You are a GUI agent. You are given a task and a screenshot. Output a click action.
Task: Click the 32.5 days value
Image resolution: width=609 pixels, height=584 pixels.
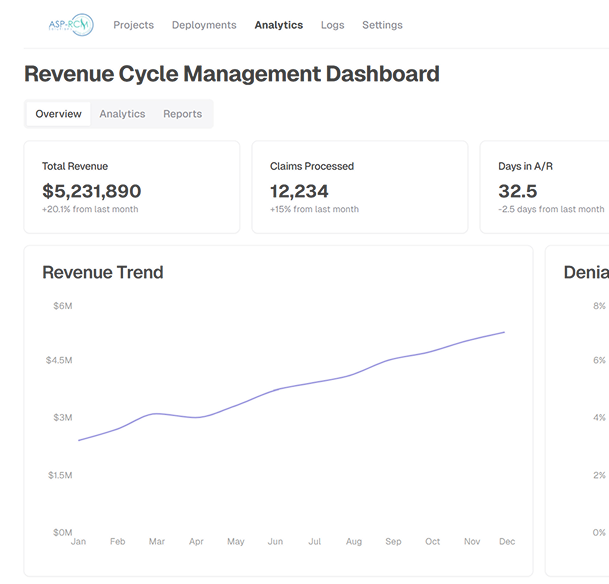coord(517,191)
